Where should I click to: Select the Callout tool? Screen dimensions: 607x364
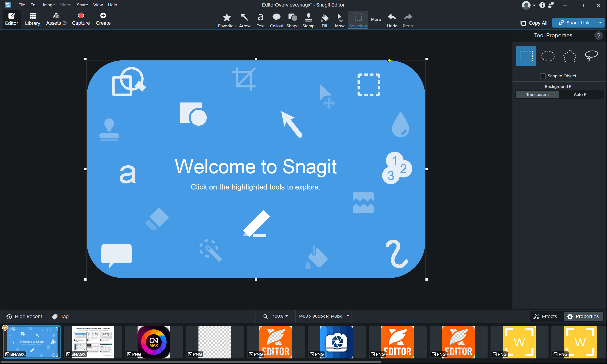pos(276,20)
